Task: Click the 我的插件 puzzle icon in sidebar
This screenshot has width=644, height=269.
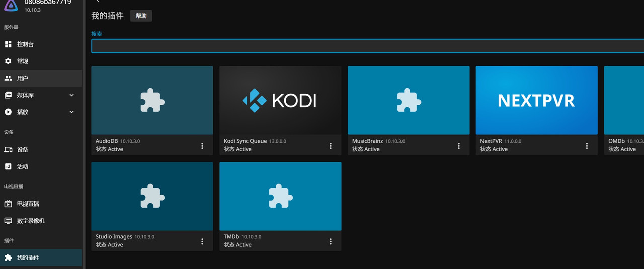Action: (8, 257)
